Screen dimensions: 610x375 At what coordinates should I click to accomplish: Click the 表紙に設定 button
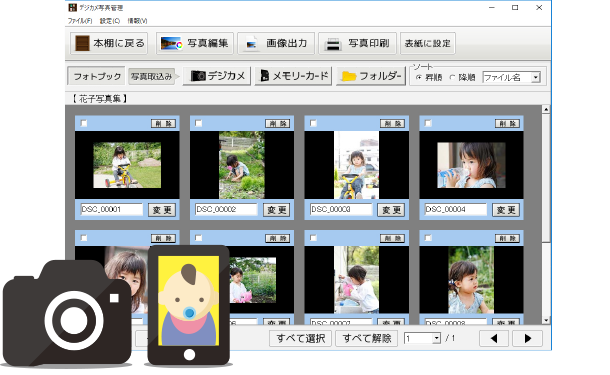(428, 43)
